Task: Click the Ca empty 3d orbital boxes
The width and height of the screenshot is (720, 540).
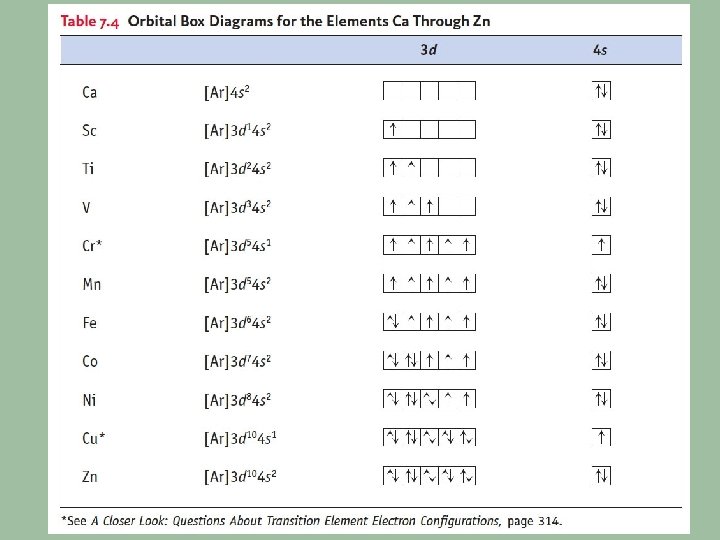Action: tap(429, 93)
